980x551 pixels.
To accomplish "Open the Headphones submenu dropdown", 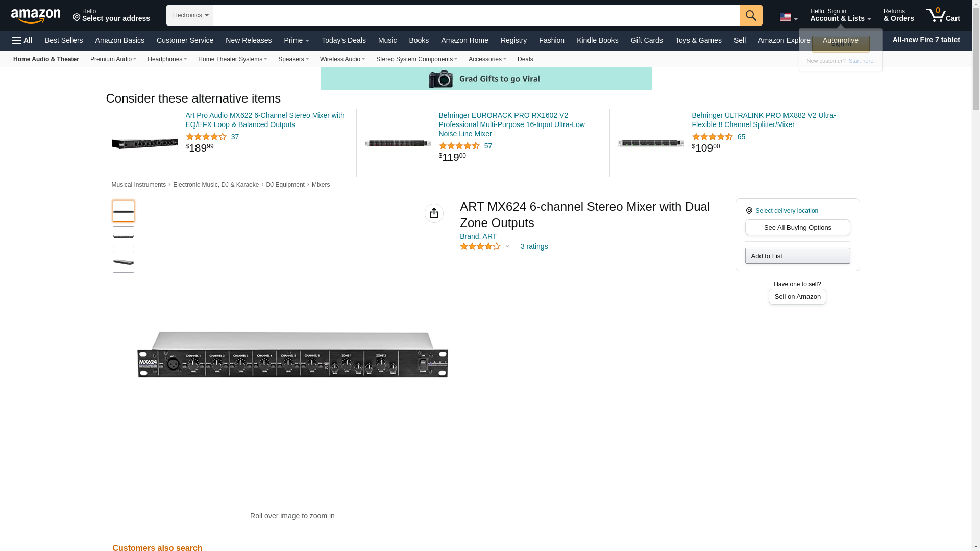I will pyautogui.click(x=167, y=59).
